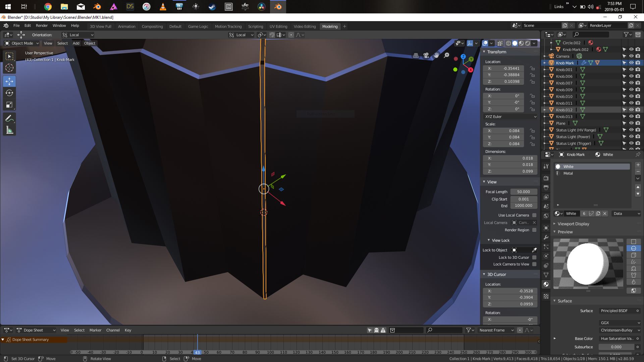Open the Marker menu in Dope Sheet
Image resolution: width=644 pixels, height=362 pixels.
tap(95, 330)
